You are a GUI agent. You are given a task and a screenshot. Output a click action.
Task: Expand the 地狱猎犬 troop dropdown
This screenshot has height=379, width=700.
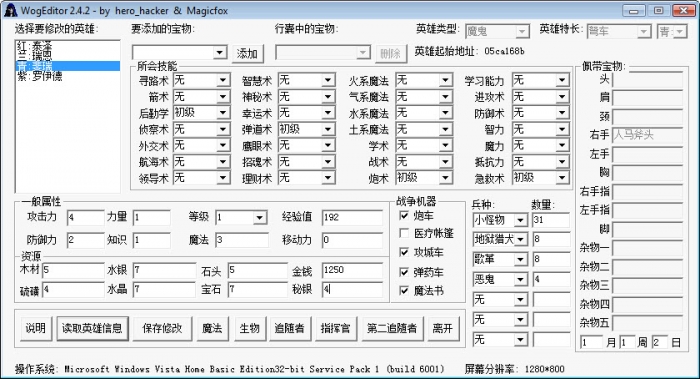coord(520,240)
